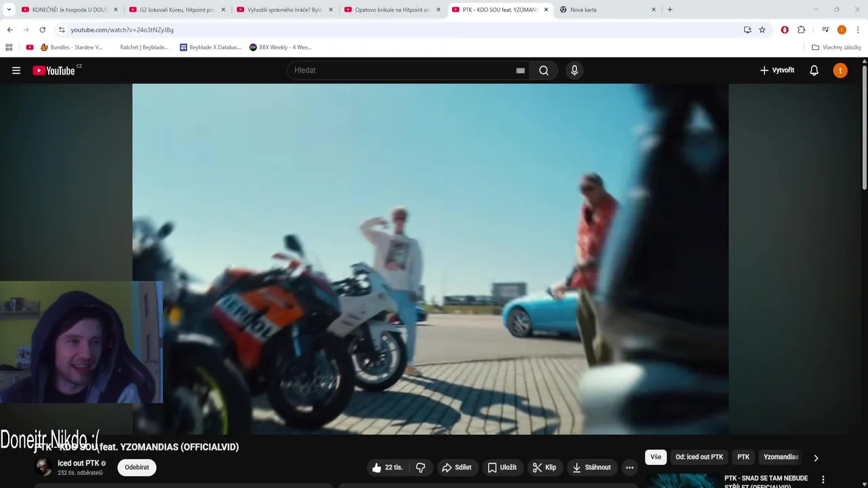Download video with Stáhnout button
This screenshot has height=488, width=868.
point(591,468)
